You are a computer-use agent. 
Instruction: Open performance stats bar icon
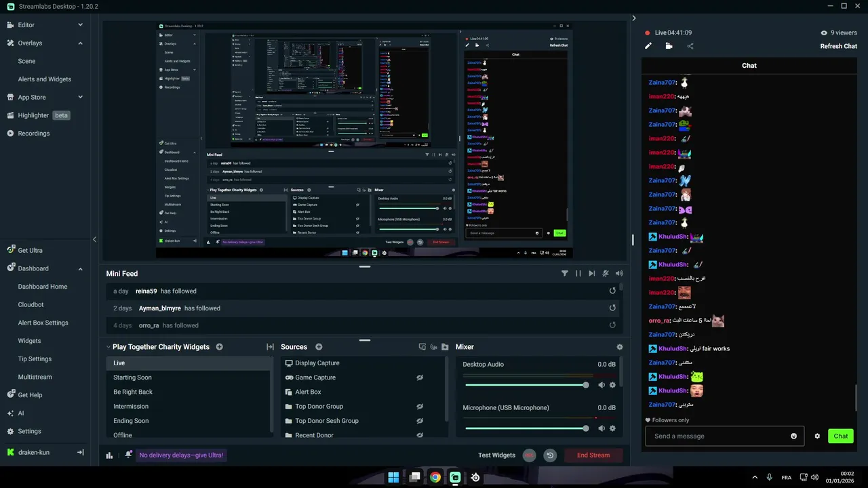tap(109, 455)
